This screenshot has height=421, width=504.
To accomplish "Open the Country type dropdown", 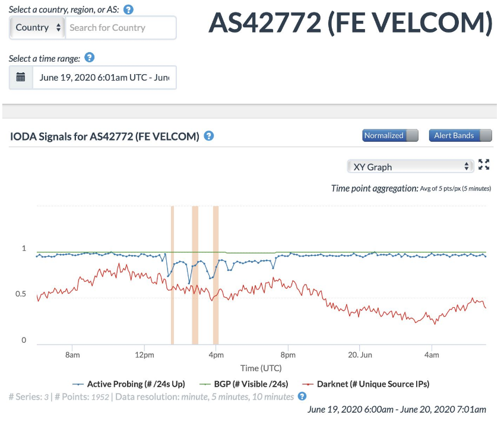I will tap(37, 28).
